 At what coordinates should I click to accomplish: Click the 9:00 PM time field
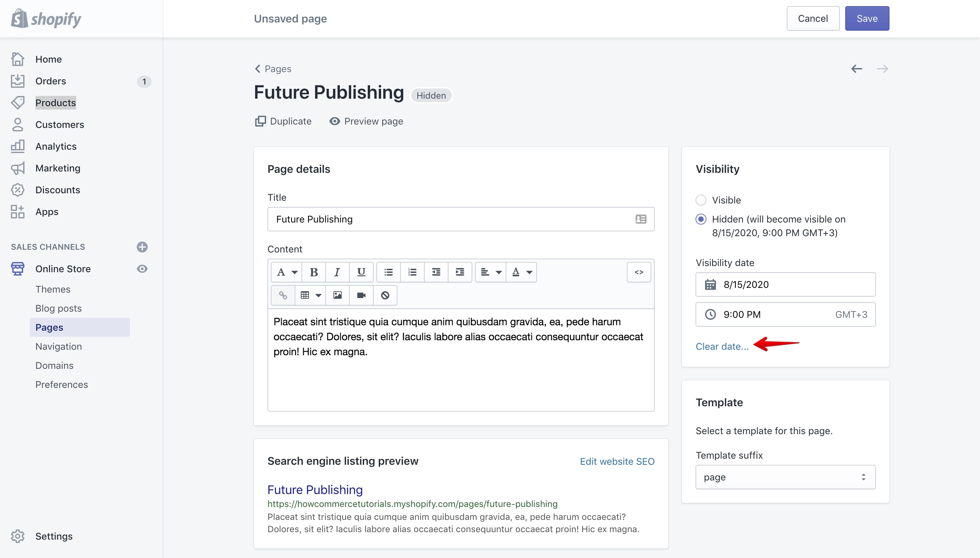click(785, 314)
